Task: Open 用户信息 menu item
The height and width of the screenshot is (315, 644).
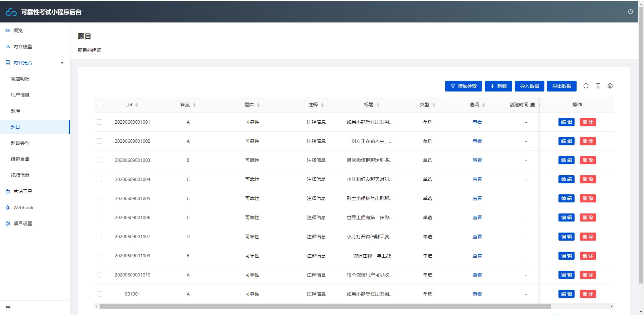Action: pos(35,95)
